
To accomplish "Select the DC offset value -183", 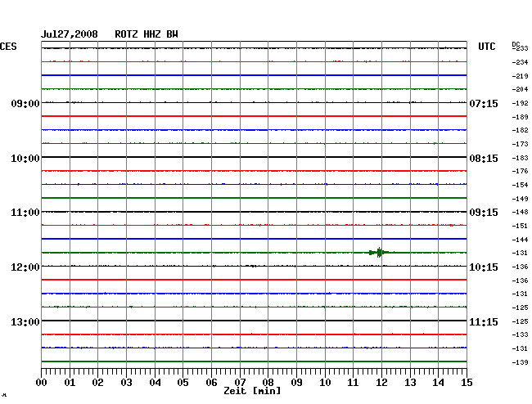I will point(520,158).
